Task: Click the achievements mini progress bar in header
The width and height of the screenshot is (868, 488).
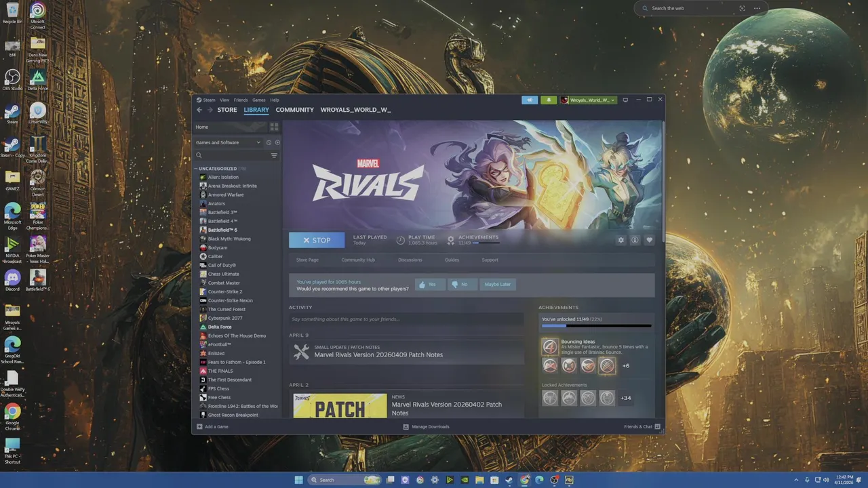Action: (485, 243)
